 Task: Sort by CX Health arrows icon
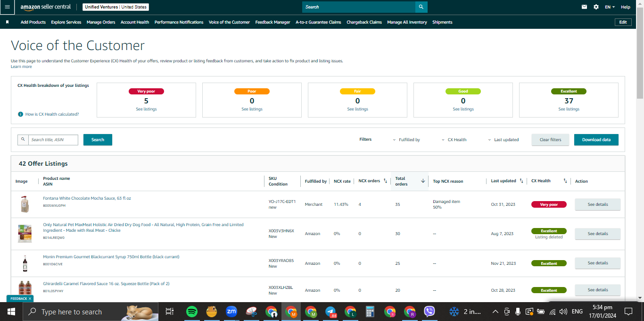click(564, 181)
